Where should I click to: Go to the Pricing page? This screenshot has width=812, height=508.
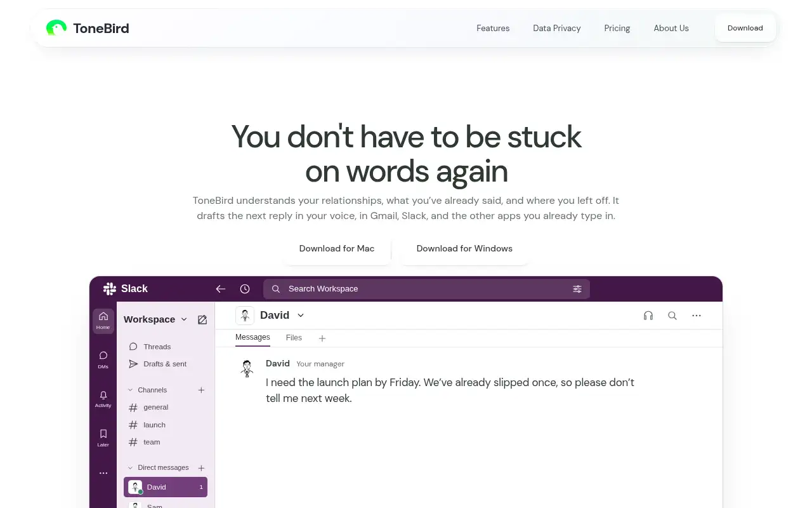(x=617, y=28)
